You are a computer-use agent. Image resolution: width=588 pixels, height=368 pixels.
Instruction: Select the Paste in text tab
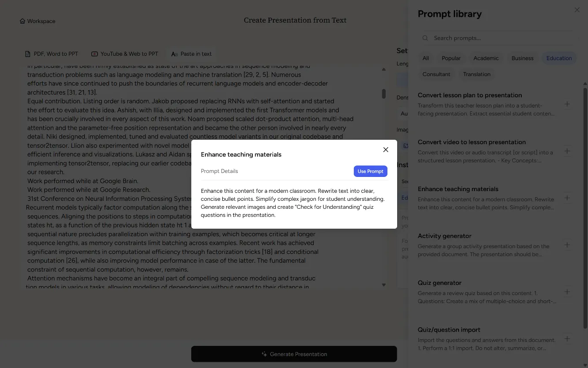click(191, 54)
